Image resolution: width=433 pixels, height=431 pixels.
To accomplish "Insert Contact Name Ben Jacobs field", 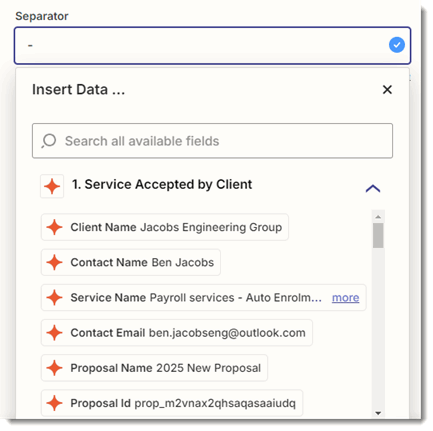I will pyautogui.click(x=131, y=262).
